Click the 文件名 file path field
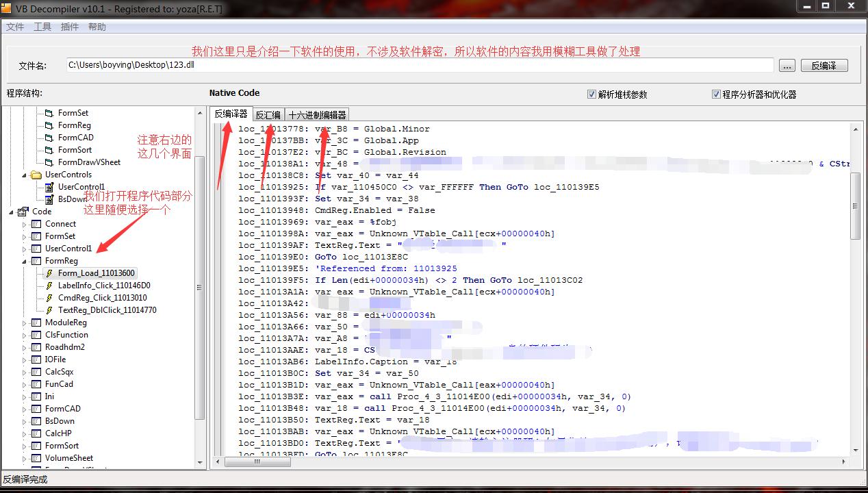The width and height of the screenshot is (868, 493). pos(411,65)
